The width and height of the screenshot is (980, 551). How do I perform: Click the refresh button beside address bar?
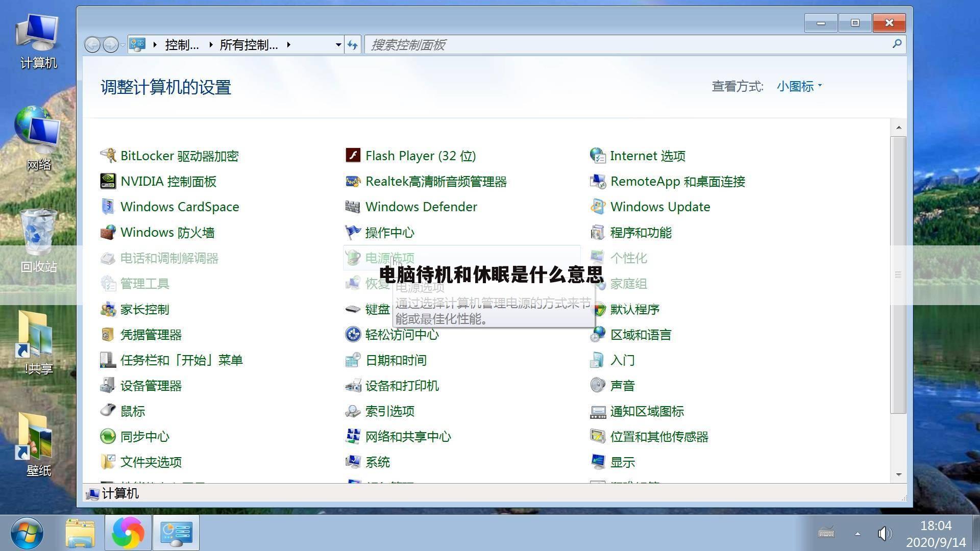click(x=353, y=45)
